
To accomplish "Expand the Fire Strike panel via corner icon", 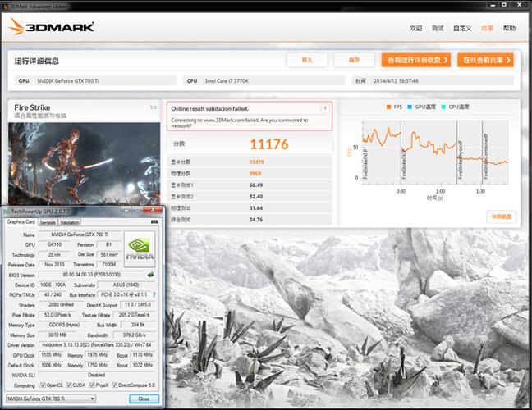I will click(154, 107).
